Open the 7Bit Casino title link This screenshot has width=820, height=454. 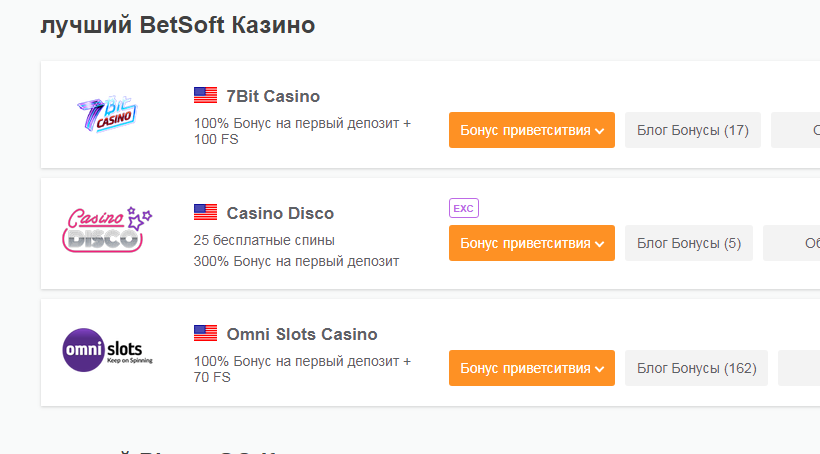pyautogui.click(x=273, y=96)
